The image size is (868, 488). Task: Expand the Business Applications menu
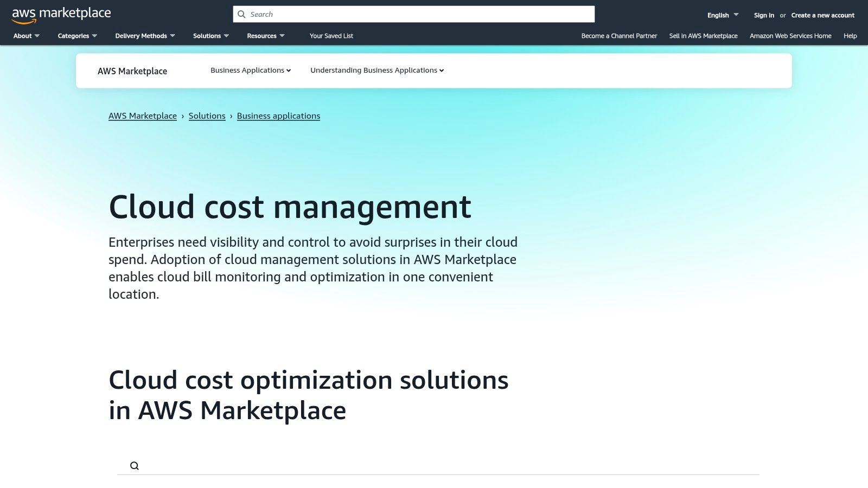(250, 70)
